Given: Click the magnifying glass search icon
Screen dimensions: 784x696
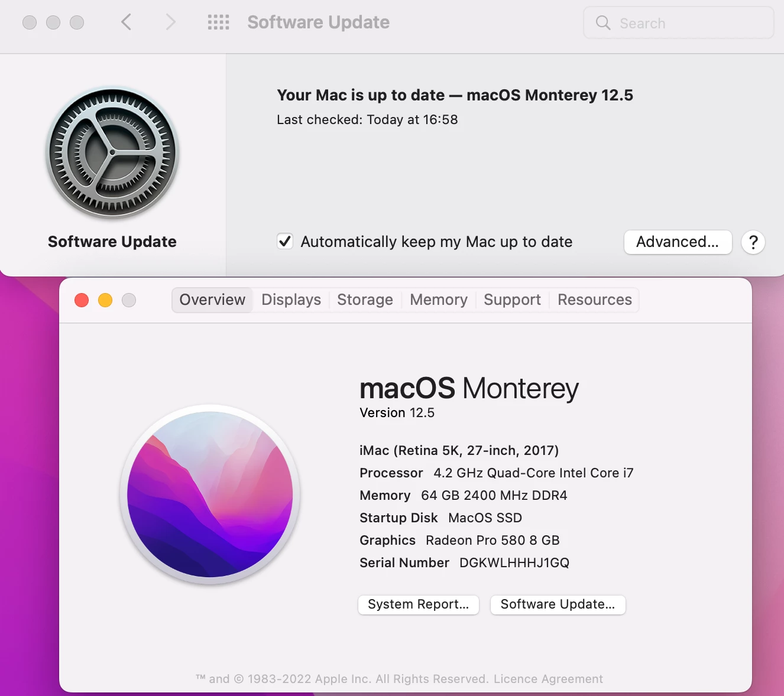Looking at the screenshot, I should (x=603, y=23).
